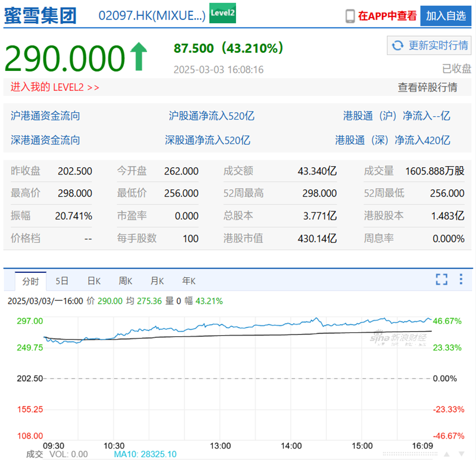476x460 pixels.
Task: Switch to the 年K chart tab
Action: 189,281
